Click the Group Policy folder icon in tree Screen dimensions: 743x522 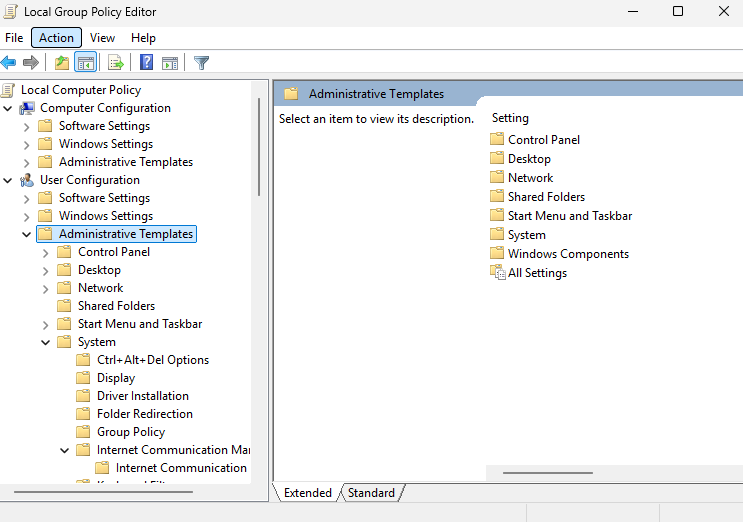coord(83,432)
